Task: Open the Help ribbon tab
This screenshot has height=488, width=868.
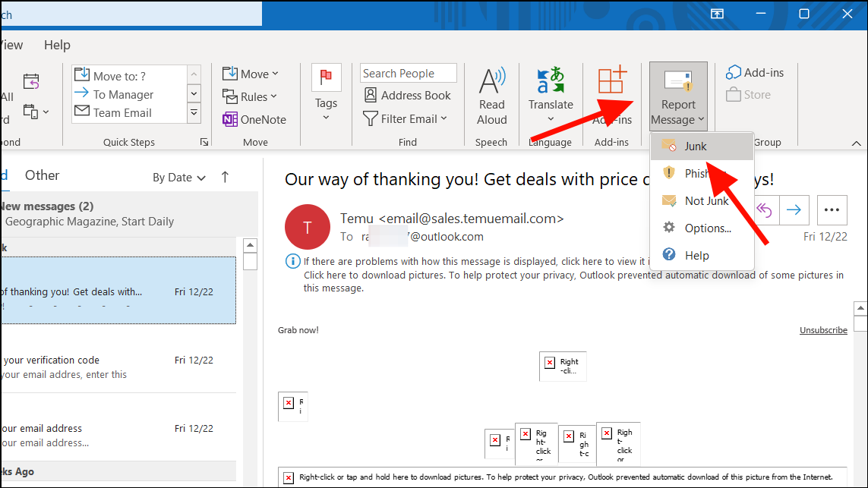Action: click(x=57, y=45)
